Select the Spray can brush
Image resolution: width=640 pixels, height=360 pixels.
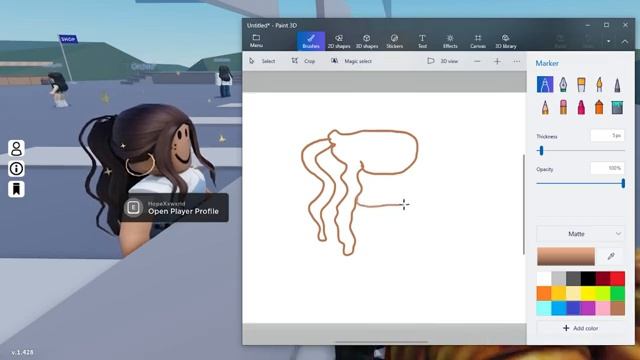click(599, 107)
